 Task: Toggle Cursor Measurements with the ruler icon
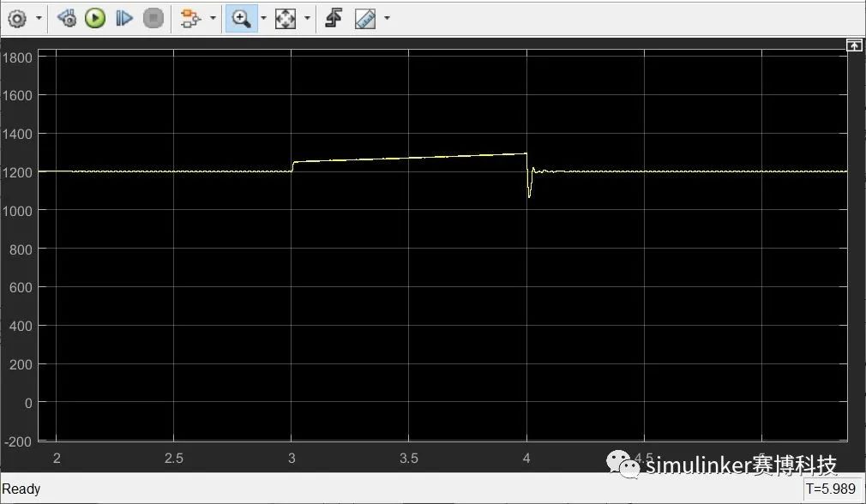pyautogui.click(x=364, y=18)
